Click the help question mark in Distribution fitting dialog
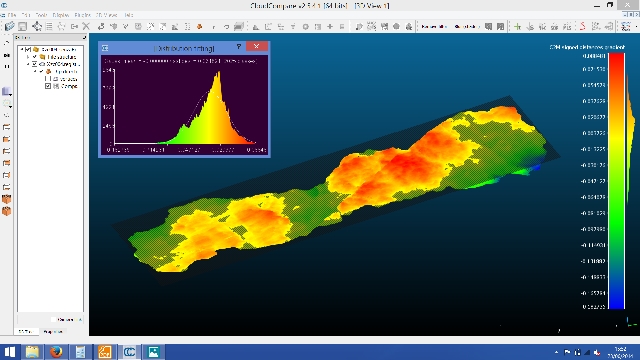 click(x=239, y=47)
